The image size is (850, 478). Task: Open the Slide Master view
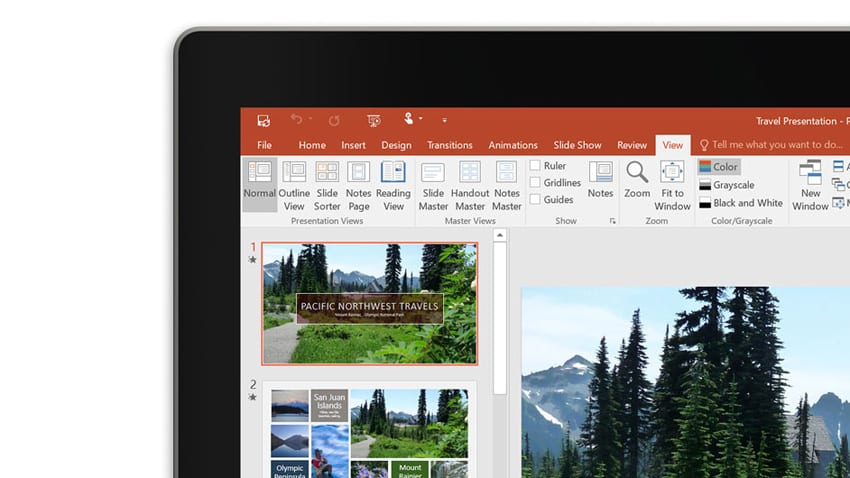[x=433, y=185]
